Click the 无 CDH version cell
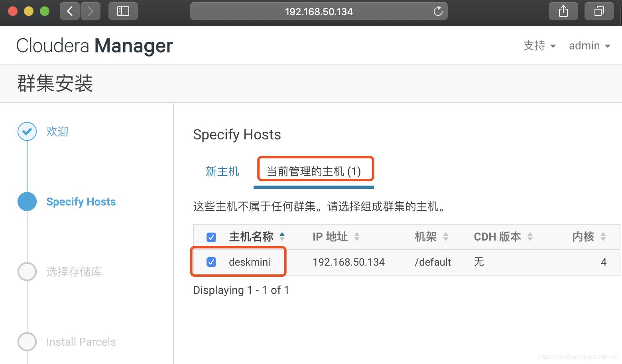The width and height of the screenshot is (622, 364). point(479,262)
